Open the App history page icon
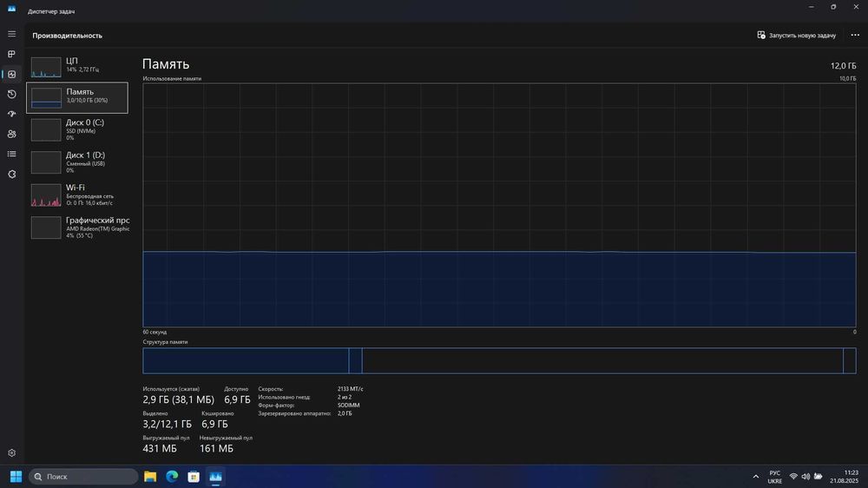The image size is (868, 488). tap(11, 94)
